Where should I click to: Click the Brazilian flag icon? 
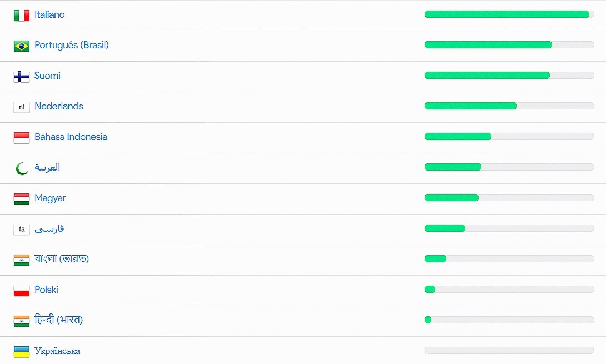22,46
